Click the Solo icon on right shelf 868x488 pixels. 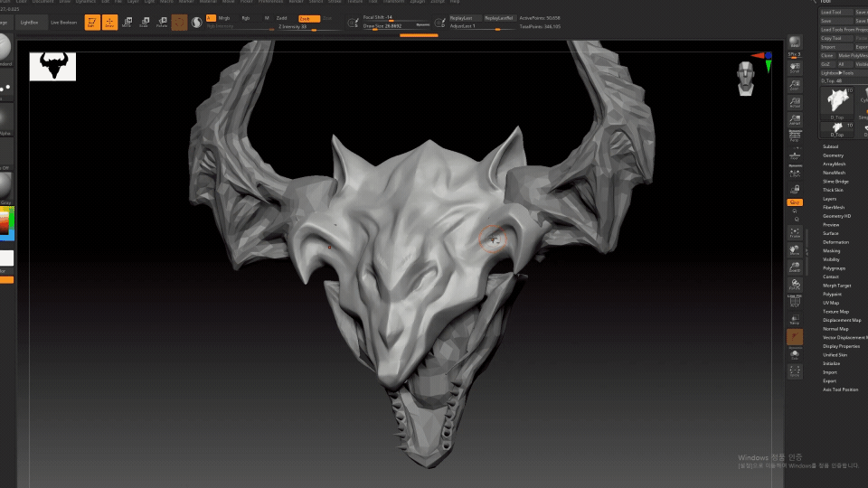pos(795,354)
